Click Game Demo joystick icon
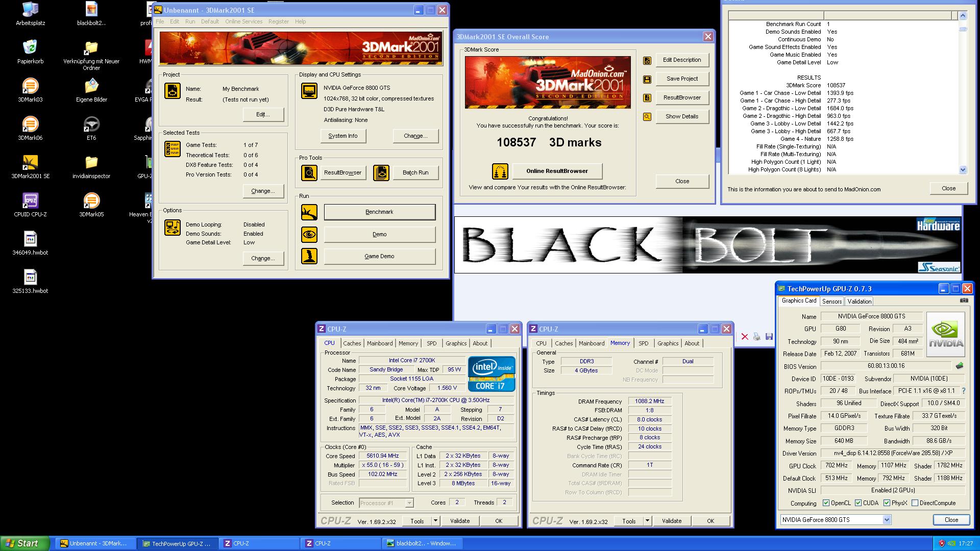Screen dimensions: 980x551 [309, 256]
